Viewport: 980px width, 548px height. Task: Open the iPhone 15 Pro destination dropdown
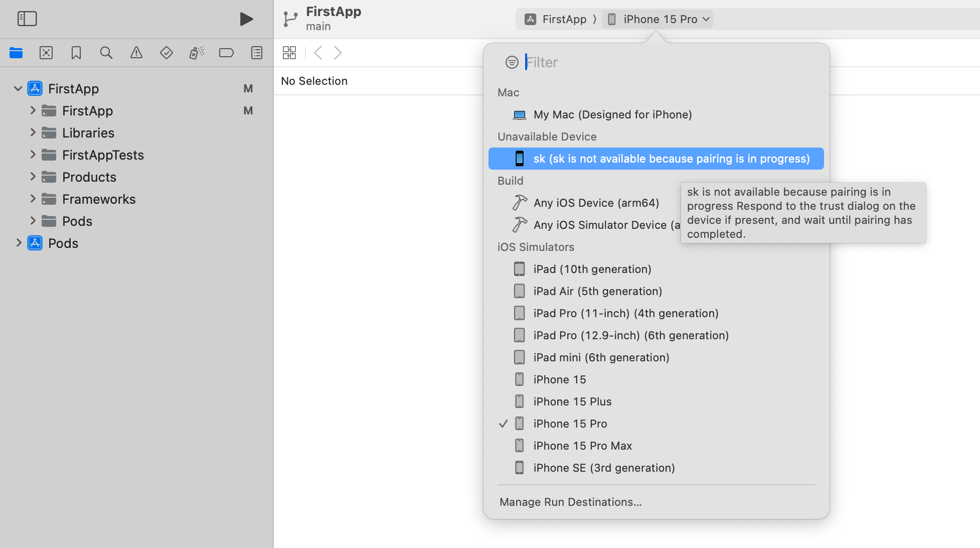click(658, 19)
